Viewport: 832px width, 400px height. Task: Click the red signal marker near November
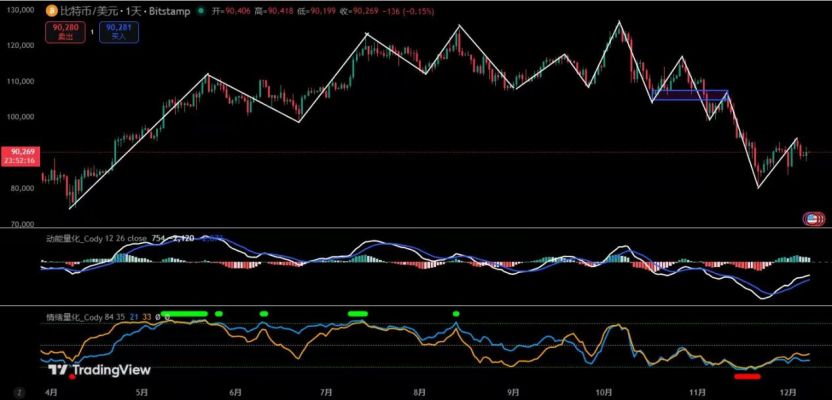click(x=747, y=376)
